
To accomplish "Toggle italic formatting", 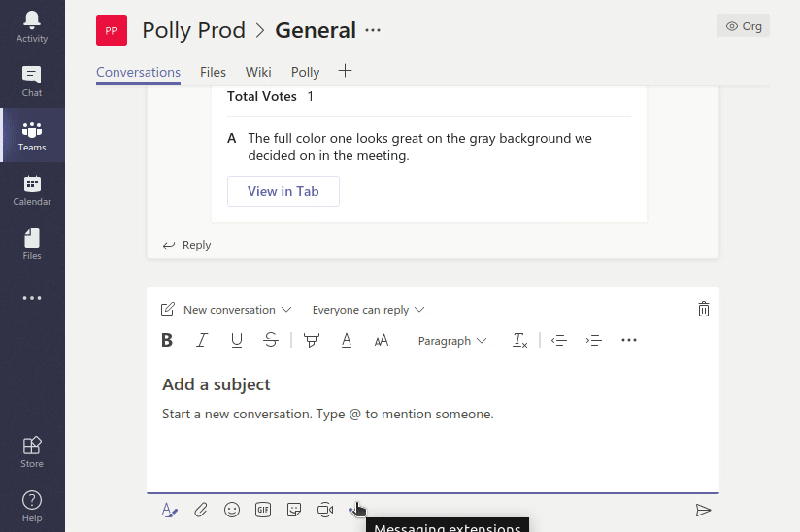I will tap(202, 340).
